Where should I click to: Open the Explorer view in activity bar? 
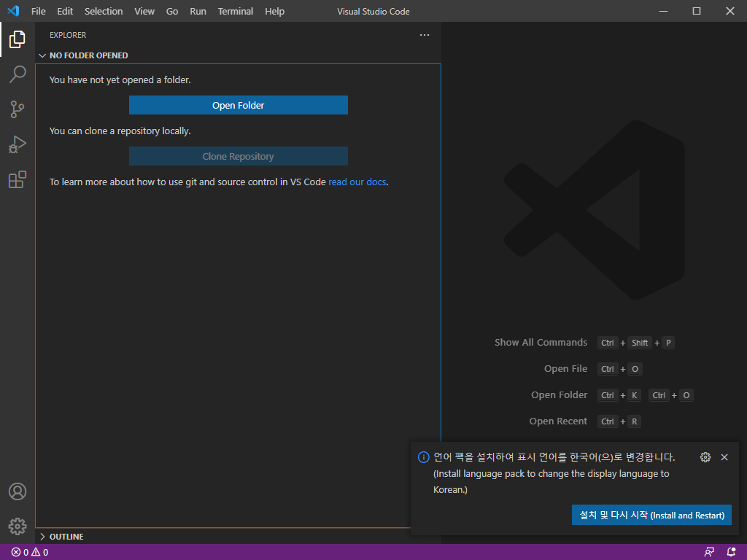pyautogui.click(x=18, y=39)
